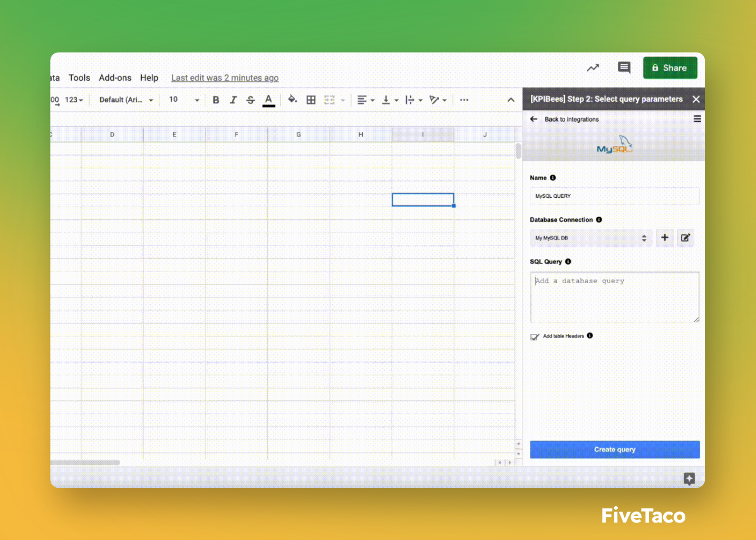
Task: Click 'Back to integrations' text link
Action: coord(571,119)
